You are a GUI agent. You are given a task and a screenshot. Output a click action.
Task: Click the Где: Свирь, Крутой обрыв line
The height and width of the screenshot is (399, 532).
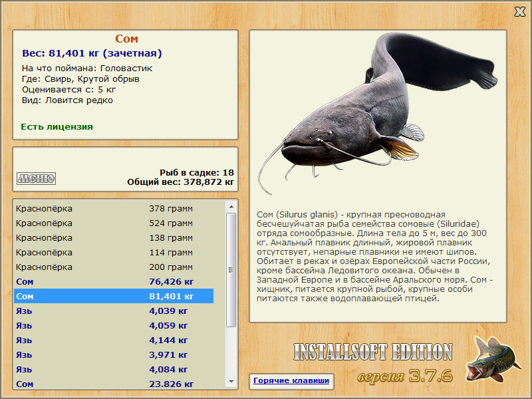click(80, 79)
